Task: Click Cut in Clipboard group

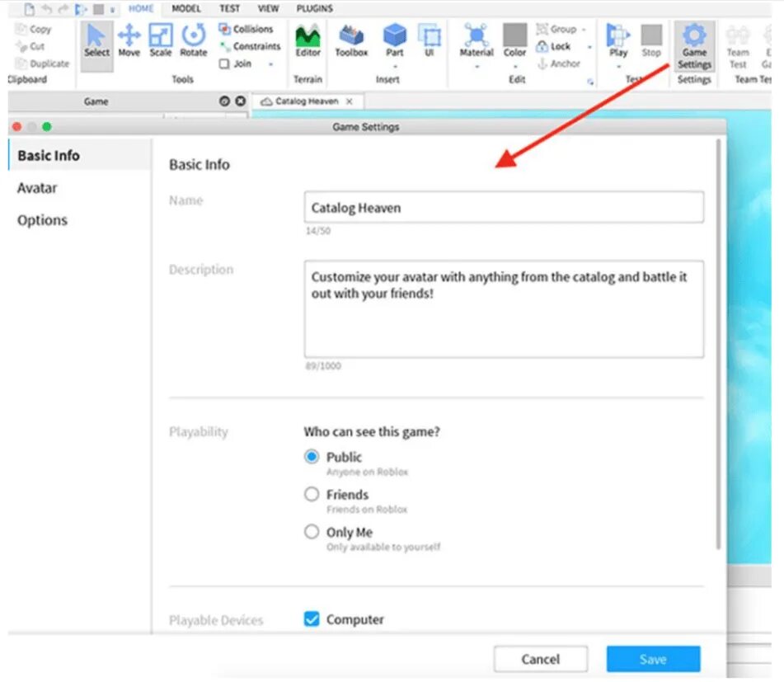Action: pos(30,46)
